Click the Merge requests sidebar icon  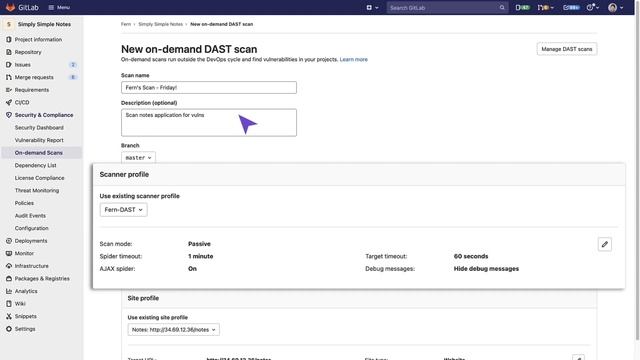[9, 77]
